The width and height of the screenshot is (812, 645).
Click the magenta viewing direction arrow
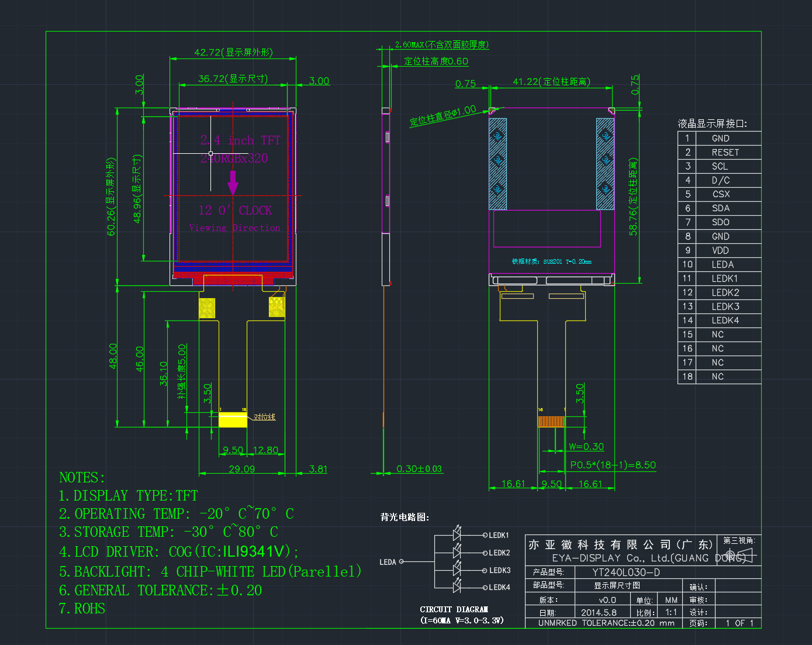click(233, 182)
